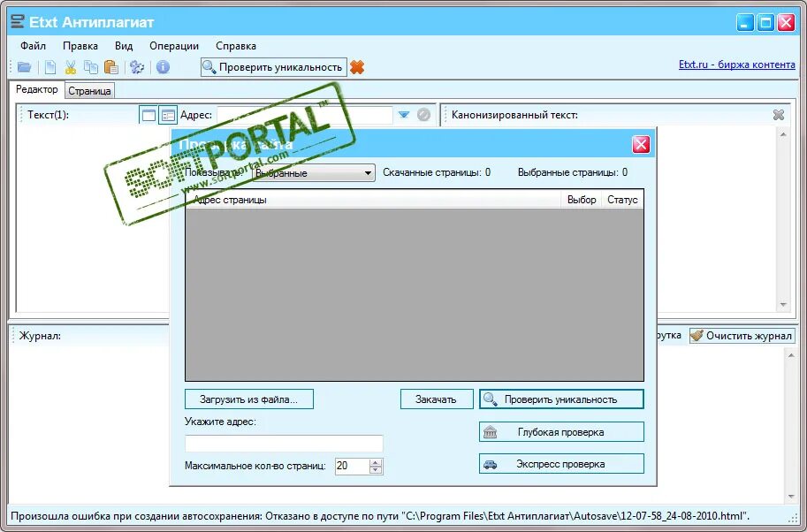This screenshot has width=807, height=532.
Task: Click the Выбор column header
Action: (x=582, y=200)
